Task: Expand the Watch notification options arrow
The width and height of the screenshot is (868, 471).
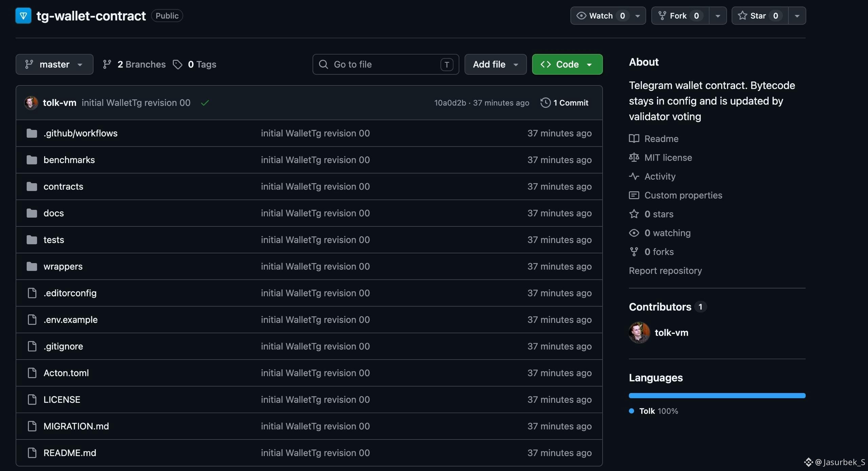Action: point(638,16)
